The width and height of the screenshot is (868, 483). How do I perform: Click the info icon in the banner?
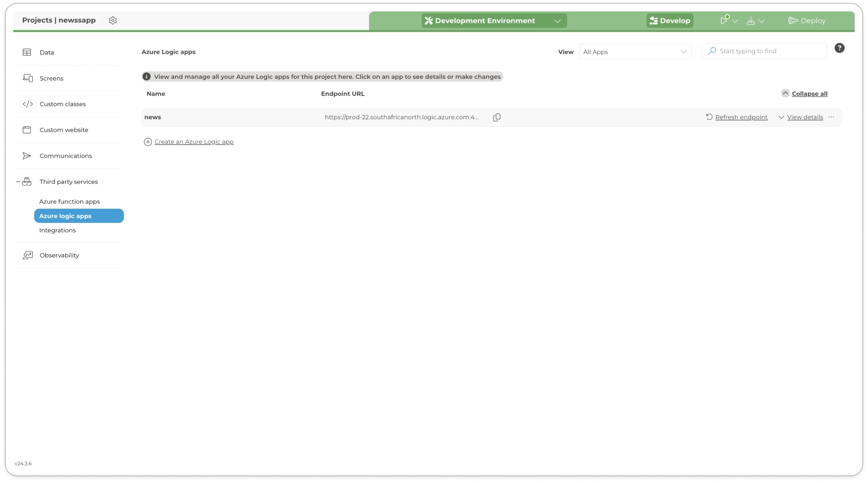coord(147,77)
